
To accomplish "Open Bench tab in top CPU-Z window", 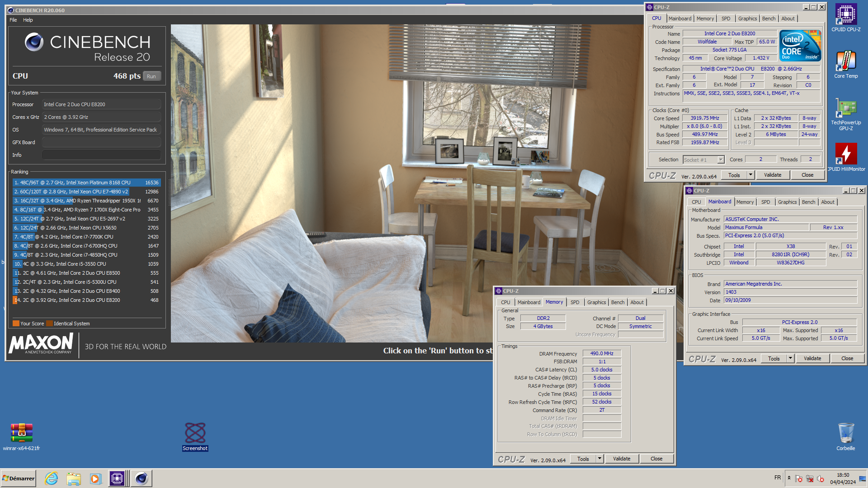I will 769,19.
